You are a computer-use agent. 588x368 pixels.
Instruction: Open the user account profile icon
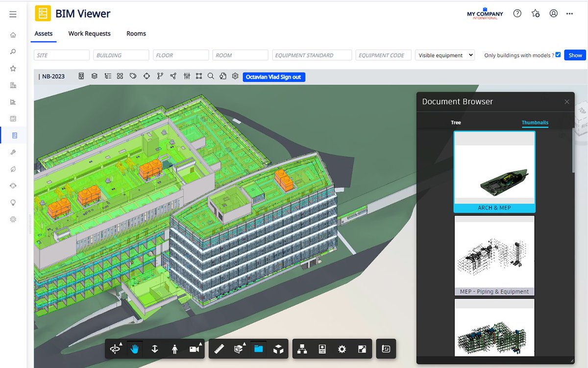553,14
